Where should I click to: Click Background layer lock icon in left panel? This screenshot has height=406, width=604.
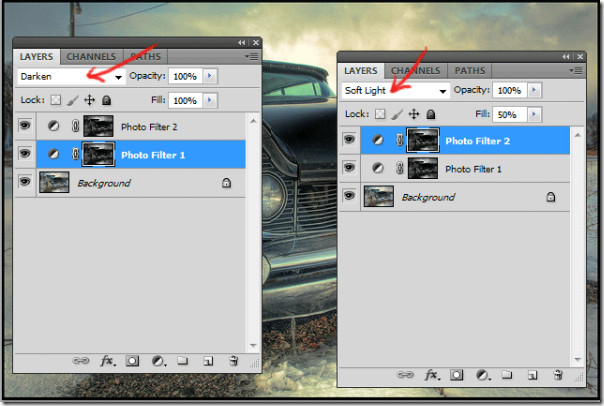226,183
